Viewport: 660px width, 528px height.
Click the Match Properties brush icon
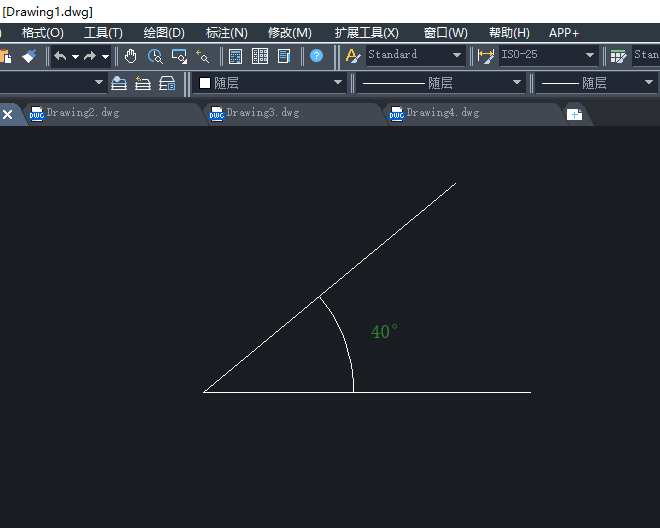tap(28, 56)
